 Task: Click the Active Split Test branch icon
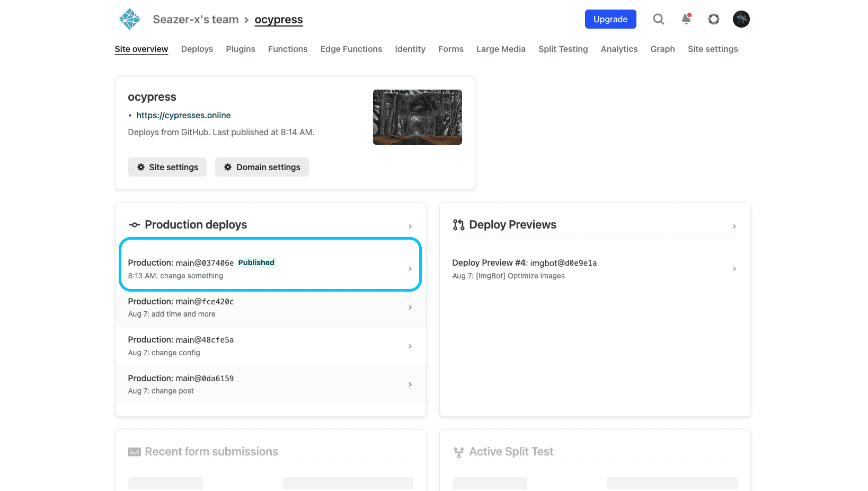coord(458,452)
